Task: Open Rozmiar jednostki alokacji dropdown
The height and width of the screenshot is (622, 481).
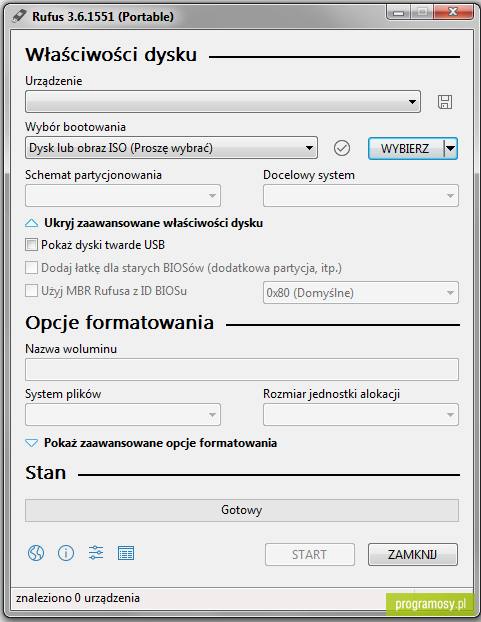Action: 361,415
